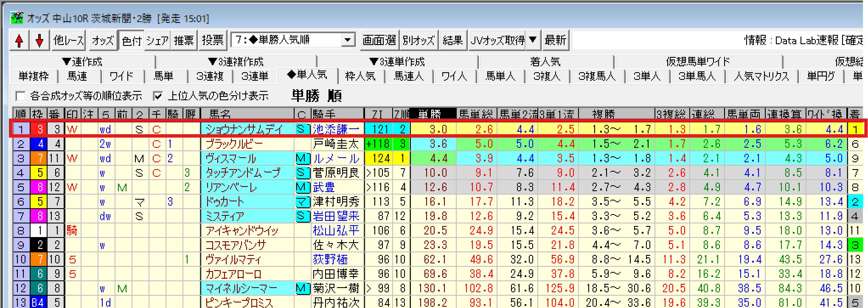Uncheck 上位人気の色分け表示 checkbox

[x=158, y=96]
